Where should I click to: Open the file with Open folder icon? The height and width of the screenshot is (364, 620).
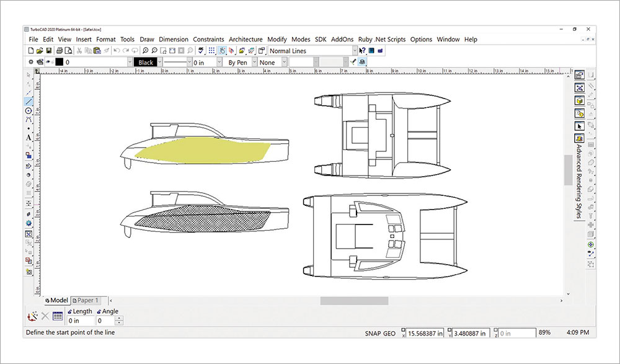40,51
